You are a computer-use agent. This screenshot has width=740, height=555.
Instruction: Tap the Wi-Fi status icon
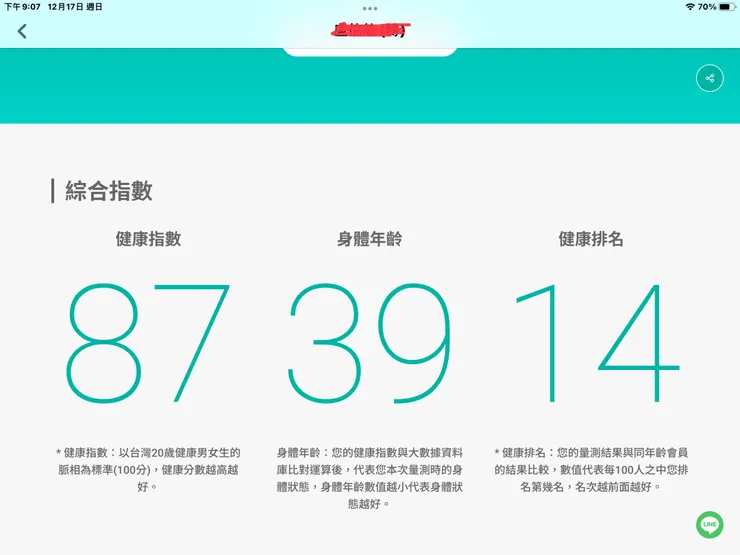[x=690, y=7]
